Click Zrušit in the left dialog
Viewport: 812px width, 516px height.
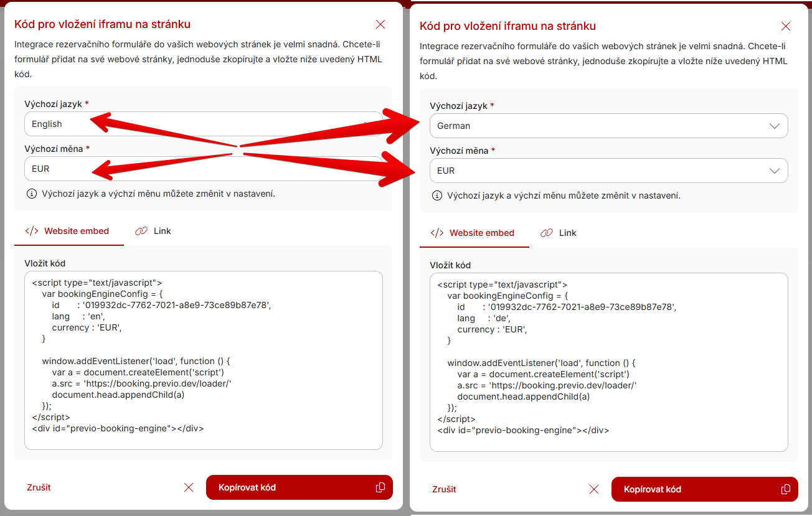pos(39,487)
